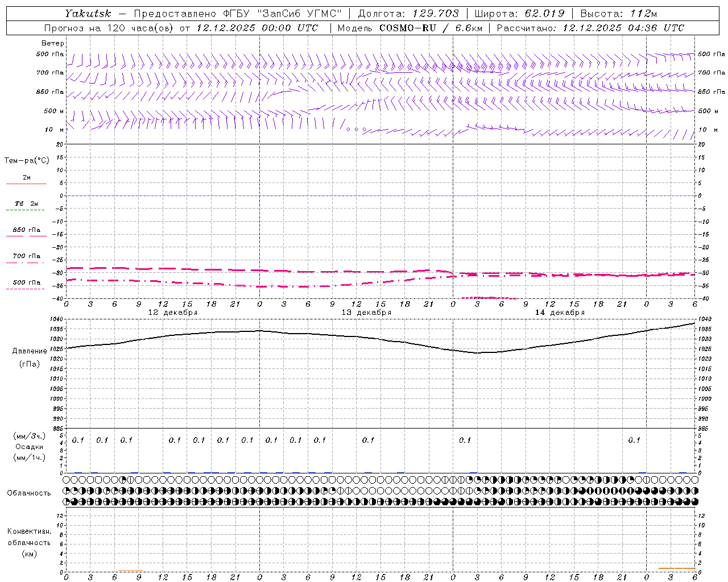This screenshot has width=728, height=582.
Task: Click the Ветер panel label
Action: [x=53, y=43]
